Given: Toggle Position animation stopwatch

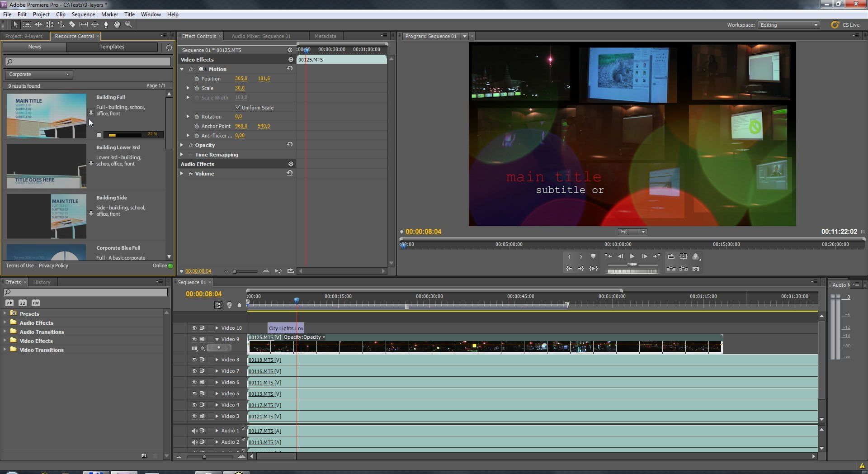Looking at the screenshot, I should [x=197, y=79].
